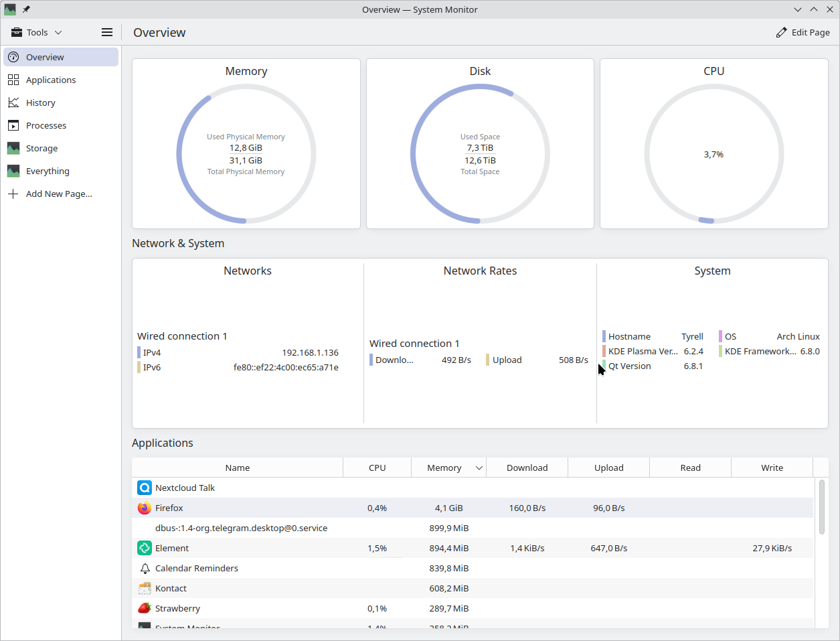Click the Everything page icon
Image resolution: width=840 pixels, height=641 pixels.
[x=13, y=171]
